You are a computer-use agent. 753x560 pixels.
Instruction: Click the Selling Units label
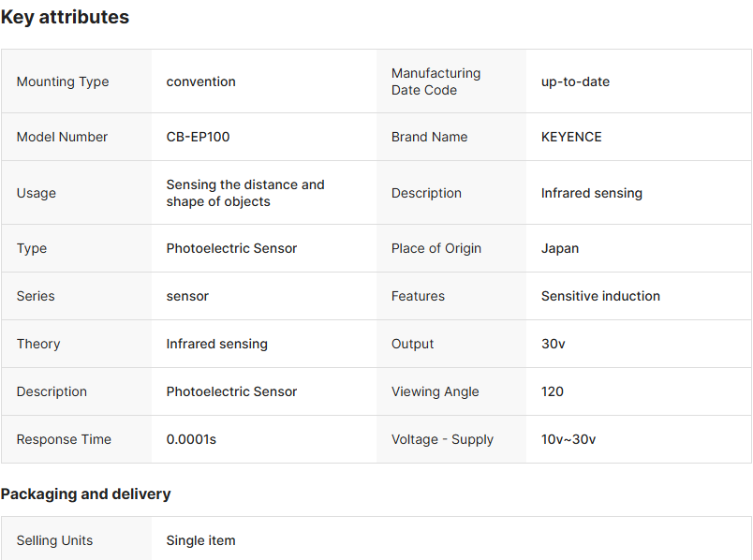coord(54,540)
